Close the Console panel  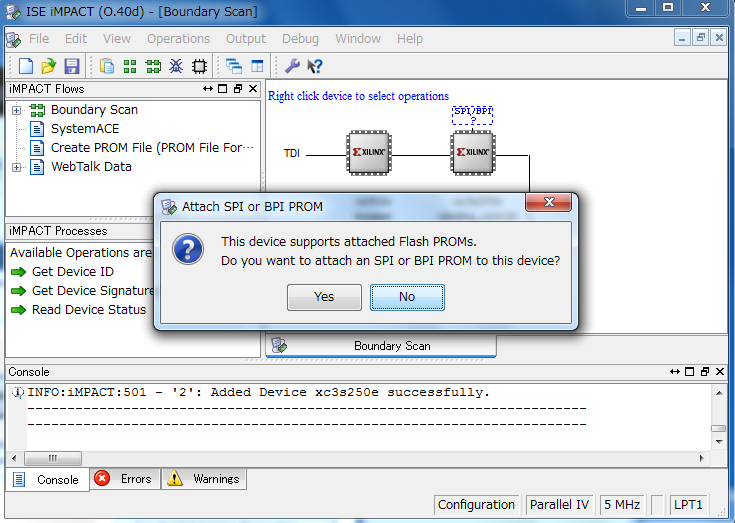pyautogui.click(x=720, y=372)
